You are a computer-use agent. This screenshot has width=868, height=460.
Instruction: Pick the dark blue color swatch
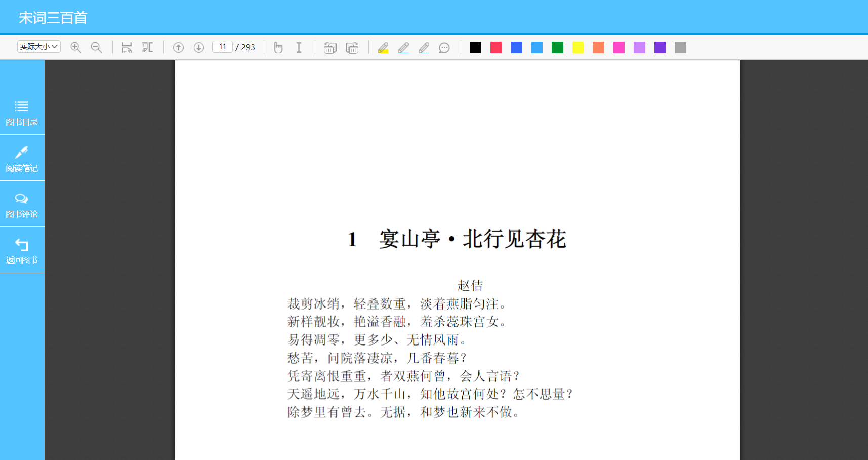516,47
